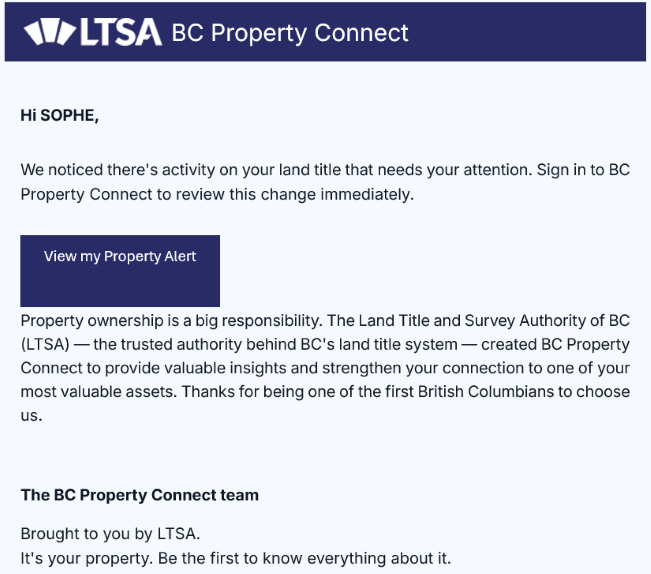The image size is (651, 574).
Task: Click "The Land Title and Survey Authority" text
Action: tap(456, 321)
